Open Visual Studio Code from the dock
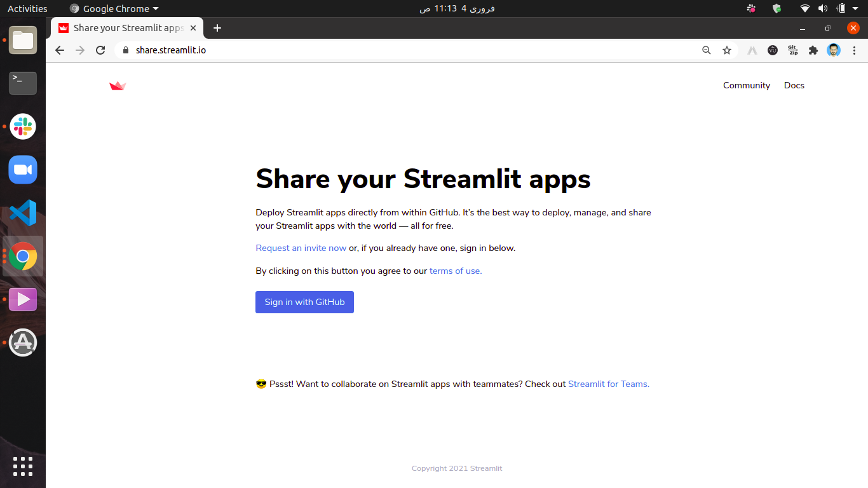 [23, 213]
